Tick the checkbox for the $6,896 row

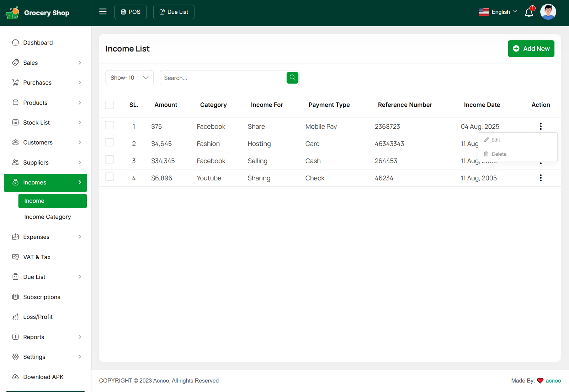point(110,177)
